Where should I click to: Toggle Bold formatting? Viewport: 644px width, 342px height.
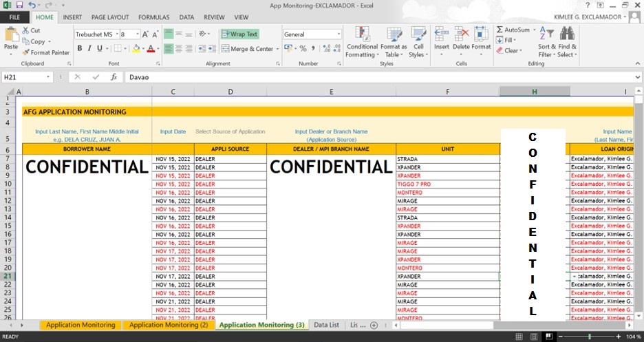pyautogui.click(x=80, y=48)
